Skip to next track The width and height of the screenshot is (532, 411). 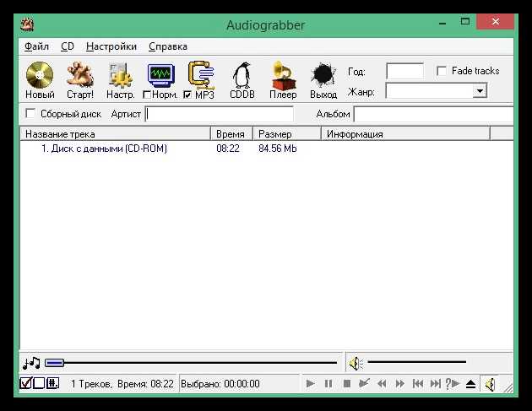coord(436,384)
